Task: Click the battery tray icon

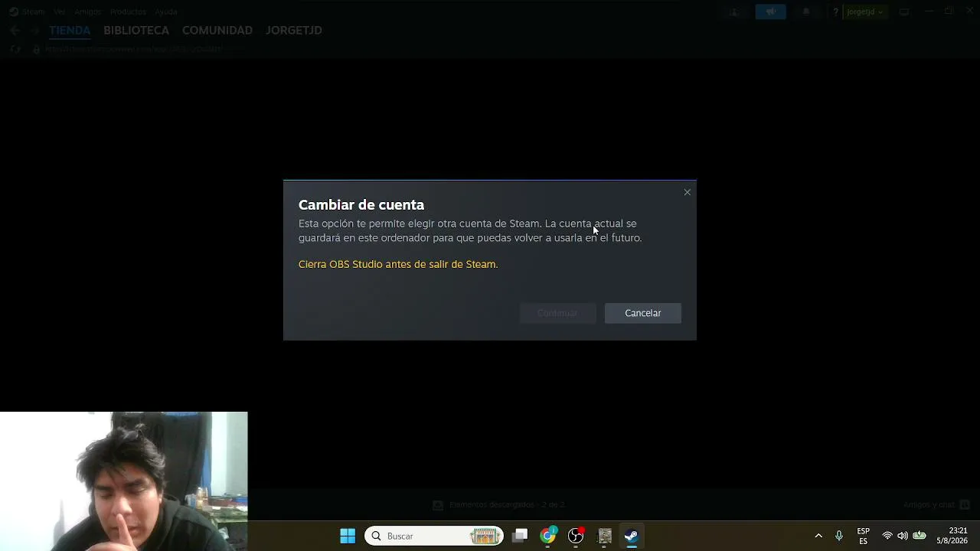Action: pos(920,536)
